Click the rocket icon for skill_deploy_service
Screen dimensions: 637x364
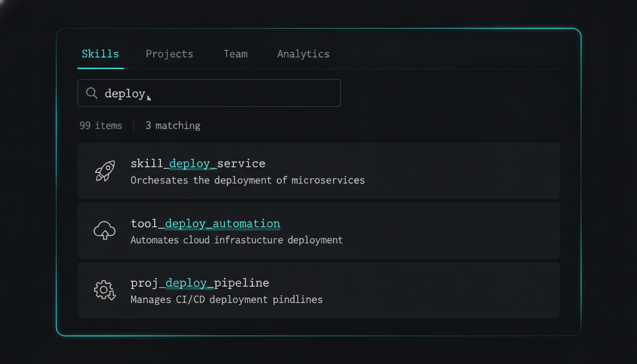point(105,171)
